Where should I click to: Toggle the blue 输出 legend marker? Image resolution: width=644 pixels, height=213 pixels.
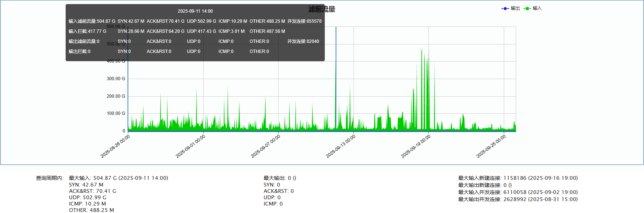pos(505,9)
